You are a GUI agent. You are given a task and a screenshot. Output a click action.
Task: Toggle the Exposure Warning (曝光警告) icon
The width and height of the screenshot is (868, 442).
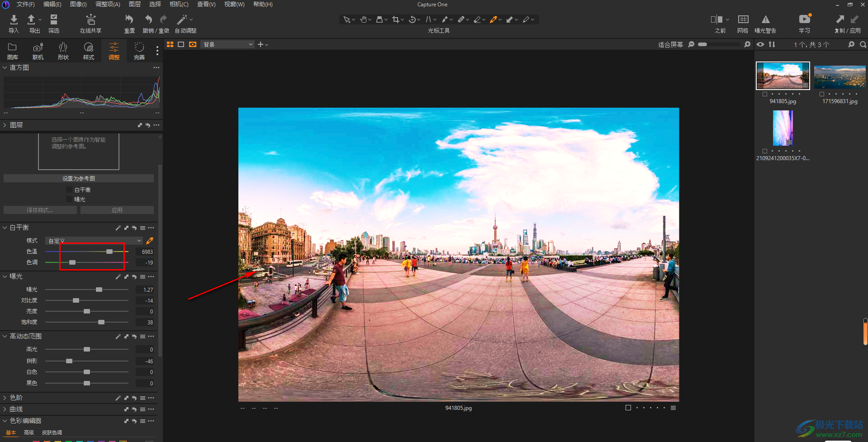tap(765, 20)
